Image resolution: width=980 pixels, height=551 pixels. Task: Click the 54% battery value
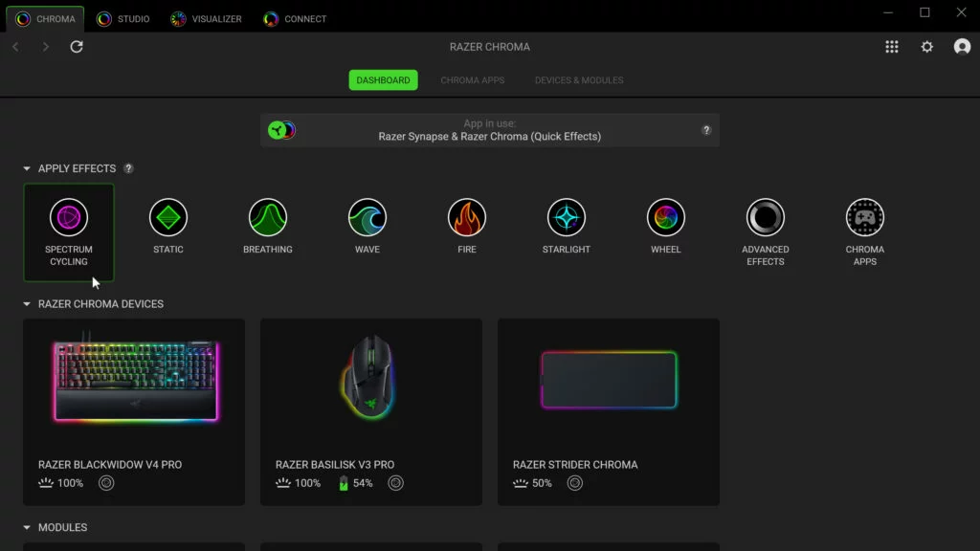coord(363,483)
